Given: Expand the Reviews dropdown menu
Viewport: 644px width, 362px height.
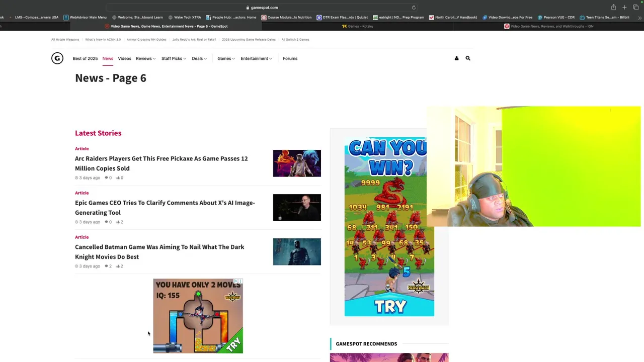Looking at the screenshot, I should (145, 58).
